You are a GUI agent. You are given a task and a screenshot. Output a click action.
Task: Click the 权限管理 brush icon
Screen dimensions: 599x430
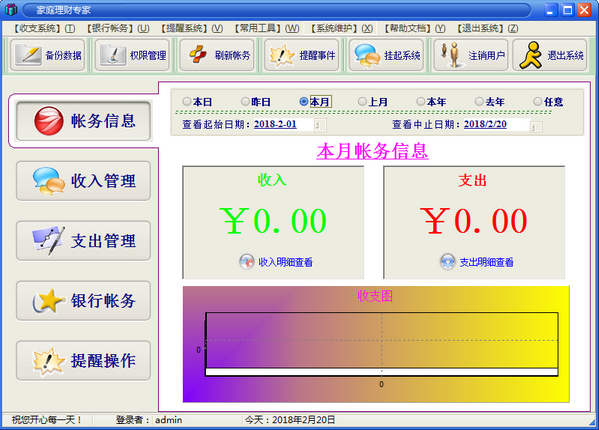point(113,55)
